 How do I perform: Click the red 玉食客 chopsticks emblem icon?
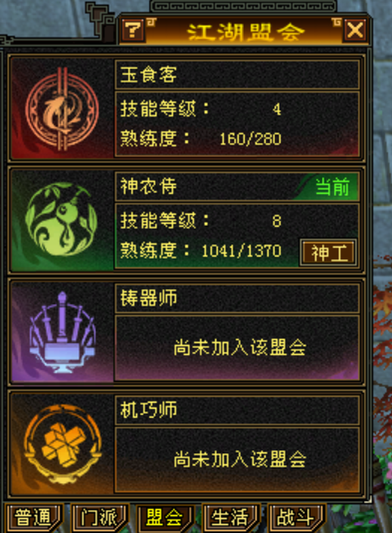click(x=62, y=109)
